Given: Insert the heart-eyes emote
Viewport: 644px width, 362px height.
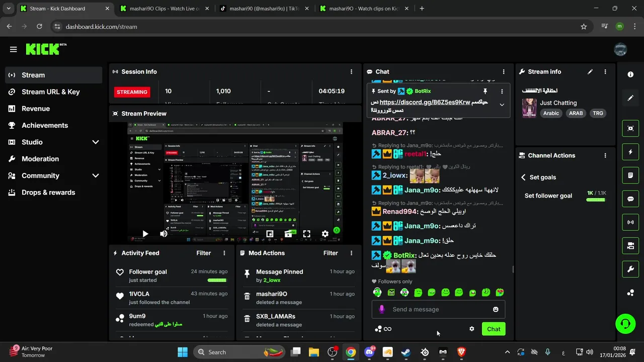Looking at the screenshot, I should point(499,292).
